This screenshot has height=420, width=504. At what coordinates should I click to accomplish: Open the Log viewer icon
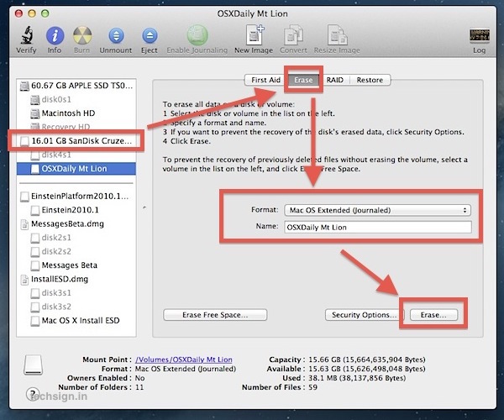pos(480,35)
